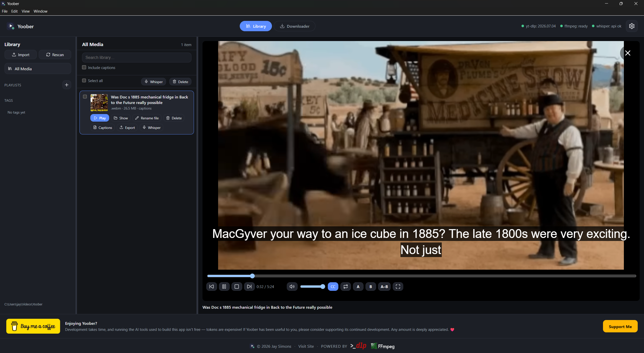
Task: Click the 'No tags yet' text
Action: pyautogui.click(x=16, y=112)
